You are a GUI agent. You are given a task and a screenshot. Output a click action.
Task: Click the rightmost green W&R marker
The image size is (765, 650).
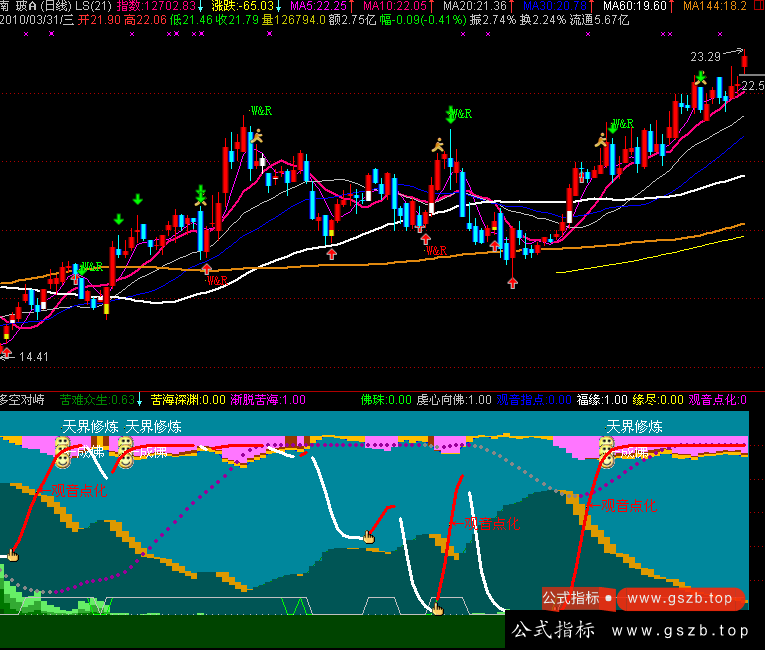pyautogui.click(x=622, y=124)
